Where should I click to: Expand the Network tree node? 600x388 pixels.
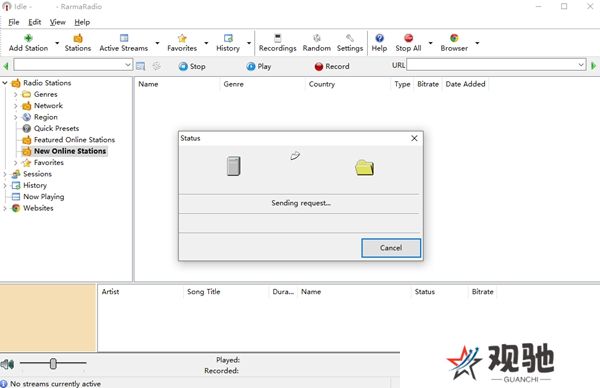[x=15, y=106]
